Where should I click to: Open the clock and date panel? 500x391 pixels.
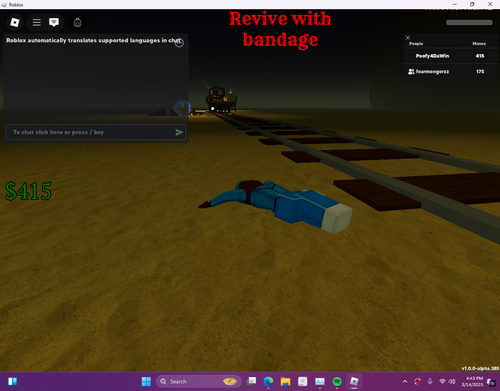[x=472, y=381]
